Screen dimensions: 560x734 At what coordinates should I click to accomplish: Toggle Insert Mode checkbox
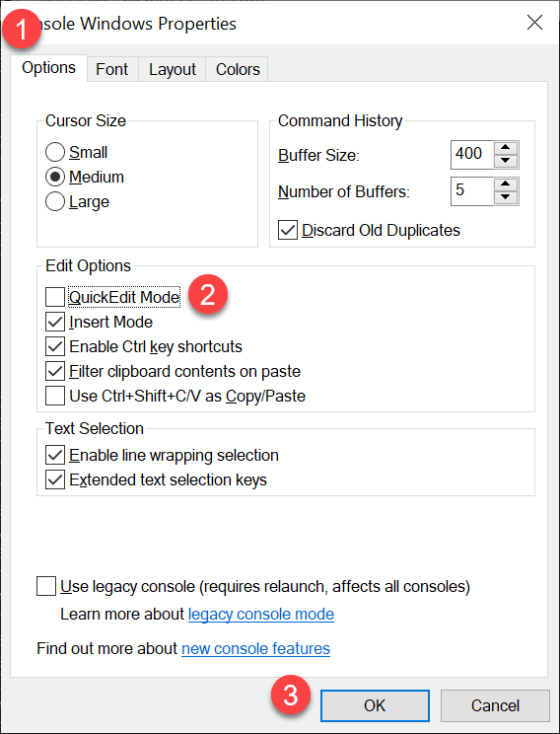[x=55, y=322]
